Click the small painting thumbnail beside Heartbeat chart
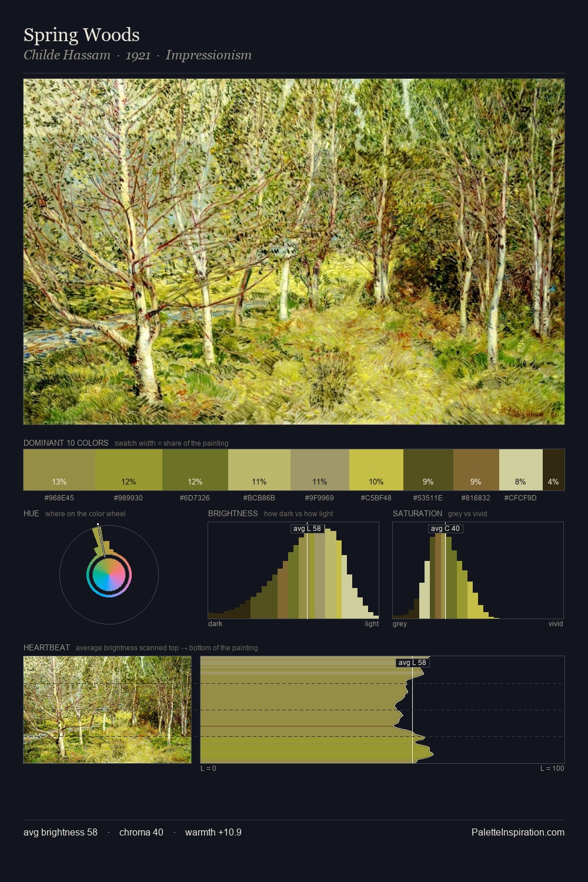This screenshot has height=882, width=588. pyautogui.click(x=107, y=710)
